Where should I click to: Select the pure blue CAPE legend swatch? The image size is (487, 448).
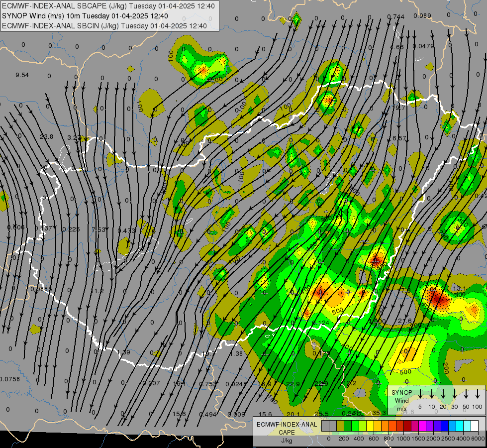click(x=444, y=426)
